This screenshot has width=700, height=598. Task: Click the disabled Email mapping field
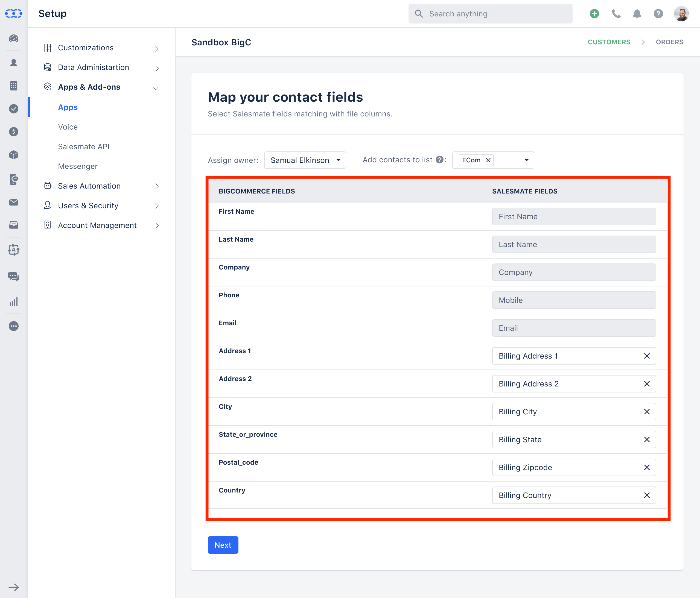[x=574, y=328]
